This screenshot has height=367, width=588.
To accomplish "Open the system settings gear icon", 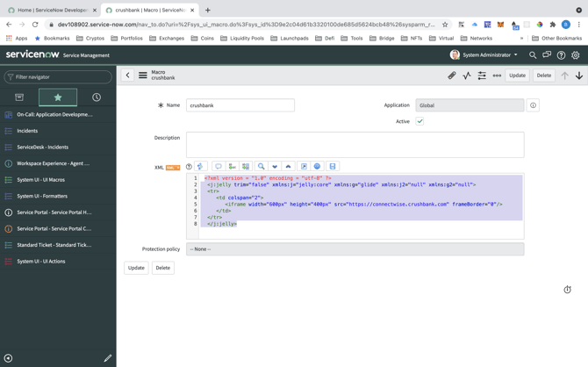I will click(x=576, y=55).
